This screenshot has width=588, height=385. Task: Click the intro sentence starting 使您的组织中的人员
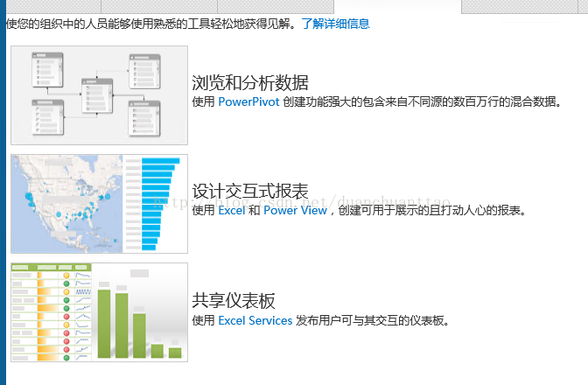click(151, 24)
